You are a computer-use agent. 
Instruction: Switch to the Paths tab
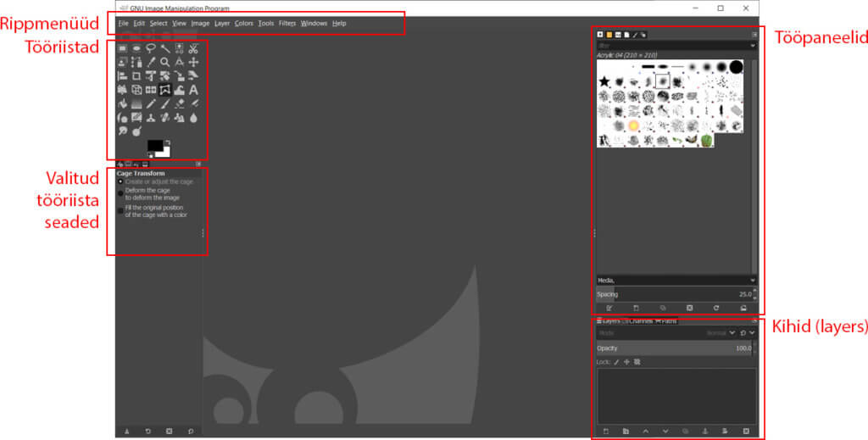coord(666,321)
